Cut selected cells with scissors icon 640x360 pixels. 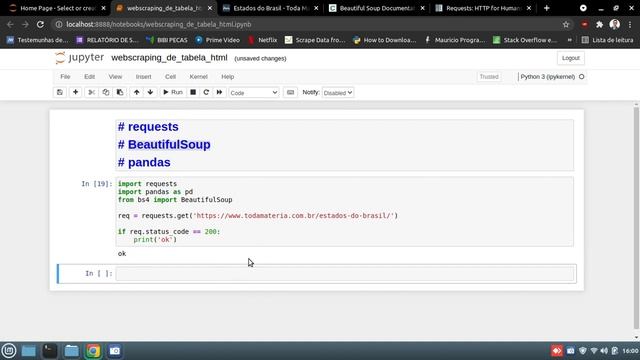click(91, 93)
